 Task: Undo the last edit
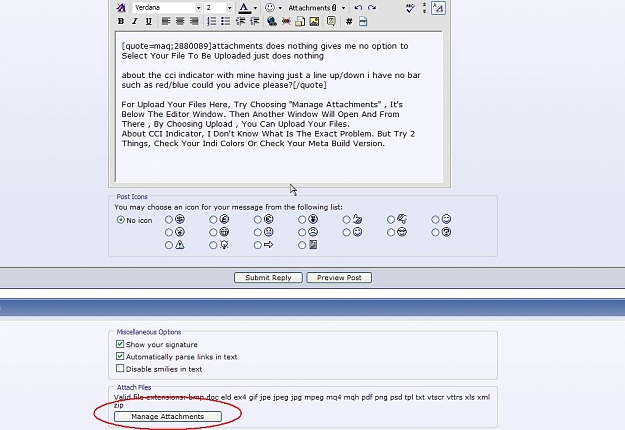[x=358, y=8]
